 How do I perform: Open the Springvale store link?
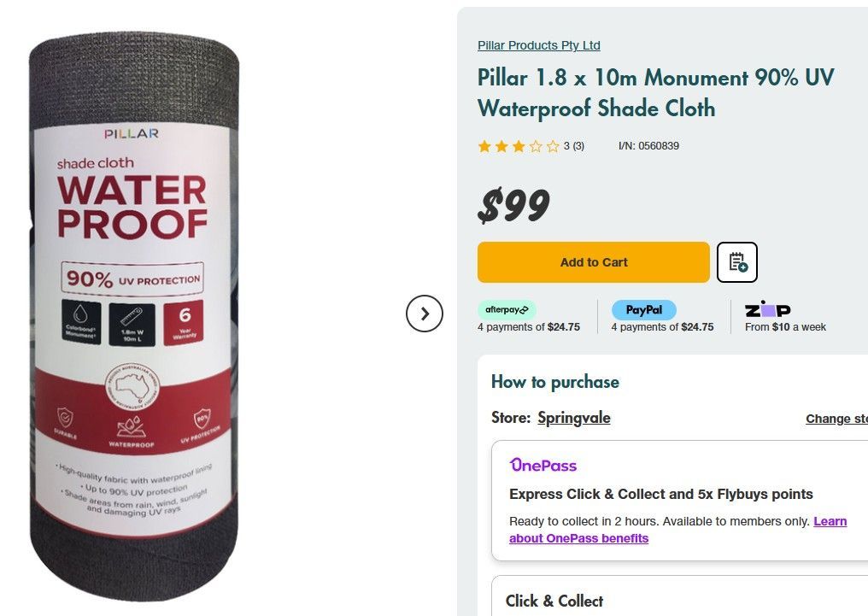click(x=573, y=418)
